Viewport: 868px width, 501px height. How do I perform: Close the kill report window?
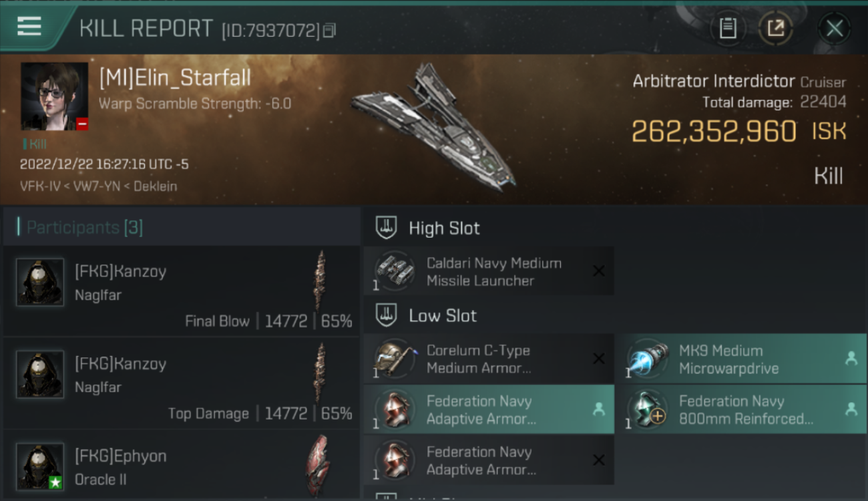coord(834,29)
